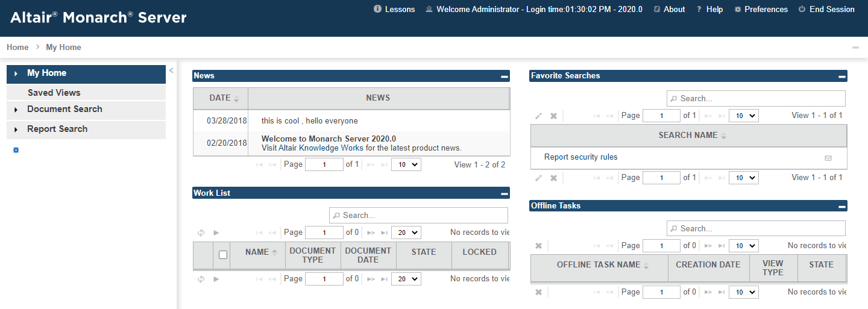Select the 03/28/2018 news date cell
The image size is (868, 309).
coord(221,121)
